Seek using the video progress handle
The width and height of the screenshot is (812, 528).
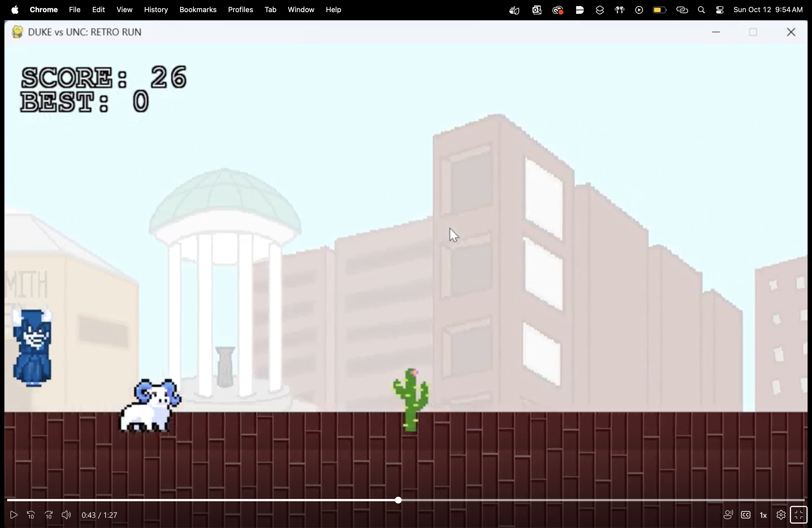[398, 500]
